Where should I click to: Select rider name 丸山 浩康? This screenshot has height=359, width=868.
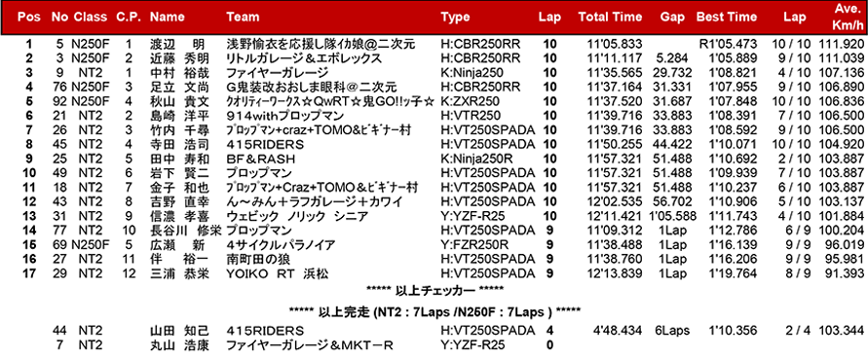tap(179, 345)
